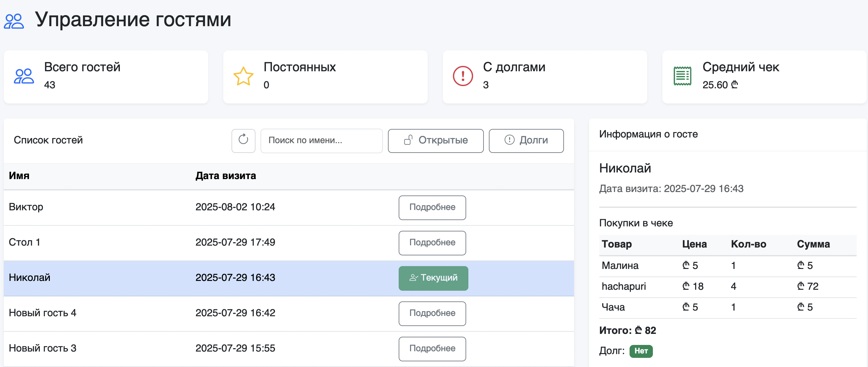Focus the Поиск по имени search field
The width and height of the screenshot is (868, 367).
[x=321, y=140]
